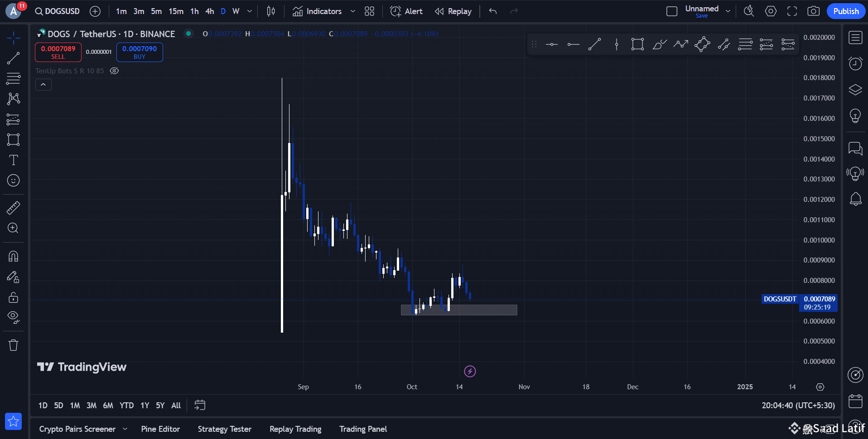Image resolution: width=868 pixels, height=439 pixels.
Task: Select the Text tool
Action: tap(14, 160)
